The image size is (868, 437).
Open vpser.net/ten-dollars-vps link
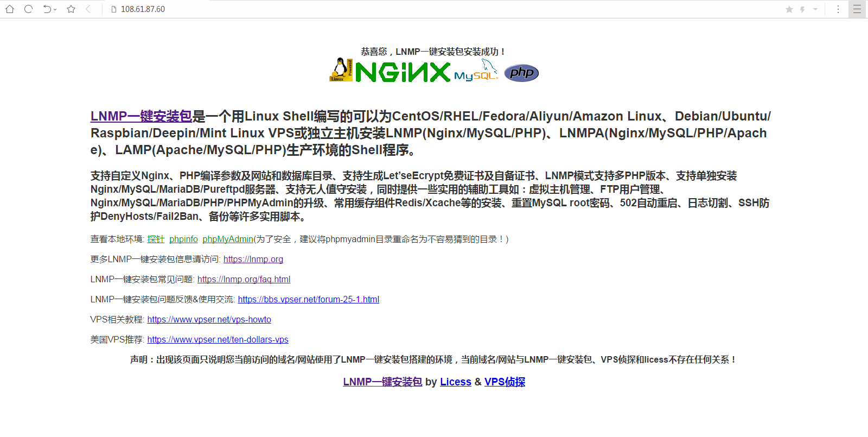pyautogui.click(x=218, y=340)
